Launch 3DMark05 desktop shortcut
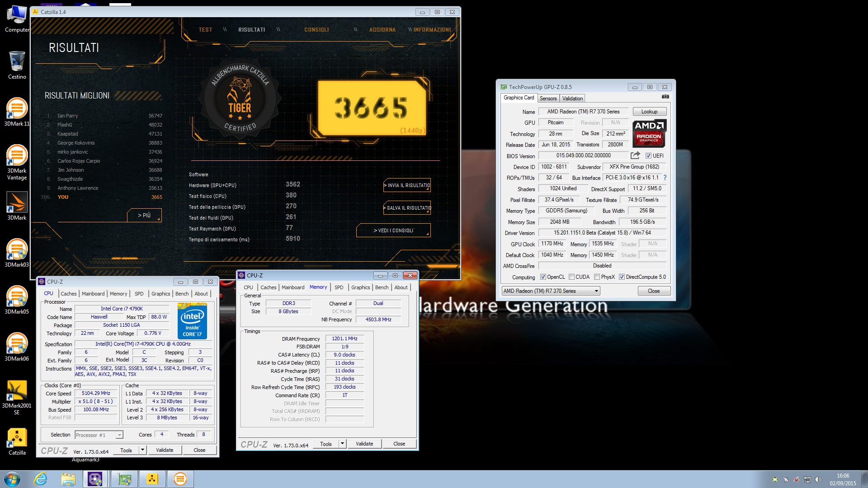The width and height of the screenshot is (868, 488). coord(17,300)
